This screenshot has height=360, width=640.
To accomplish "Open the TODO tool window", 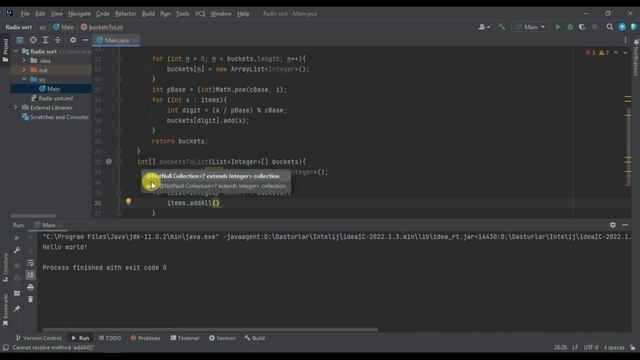I will pyautogui.click(x=110, y=338).
